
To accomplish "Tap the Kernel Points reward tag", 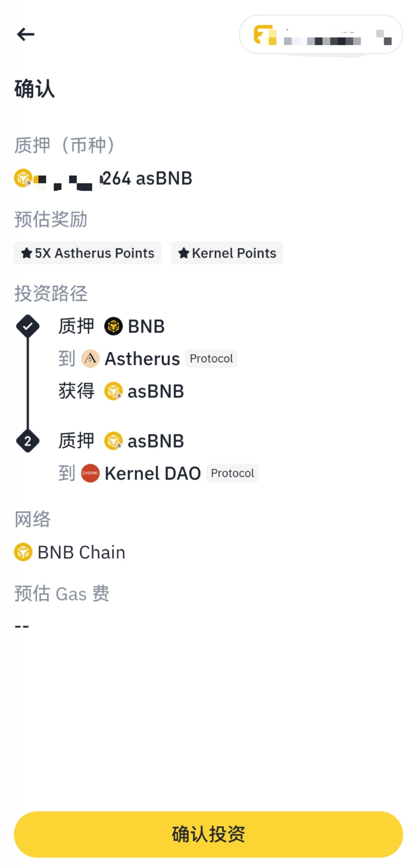I will click(x=227, y=253).
